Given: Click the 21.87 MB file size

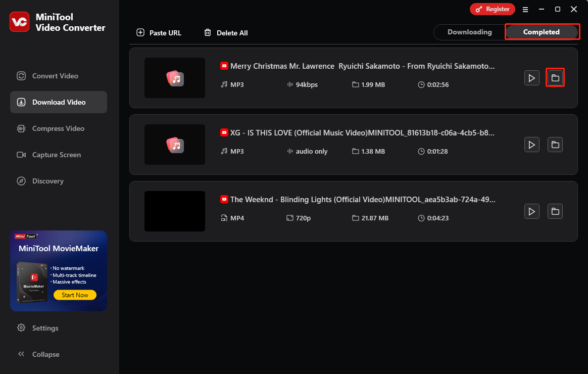Looking at the screenshot, I should coord(375,218).
